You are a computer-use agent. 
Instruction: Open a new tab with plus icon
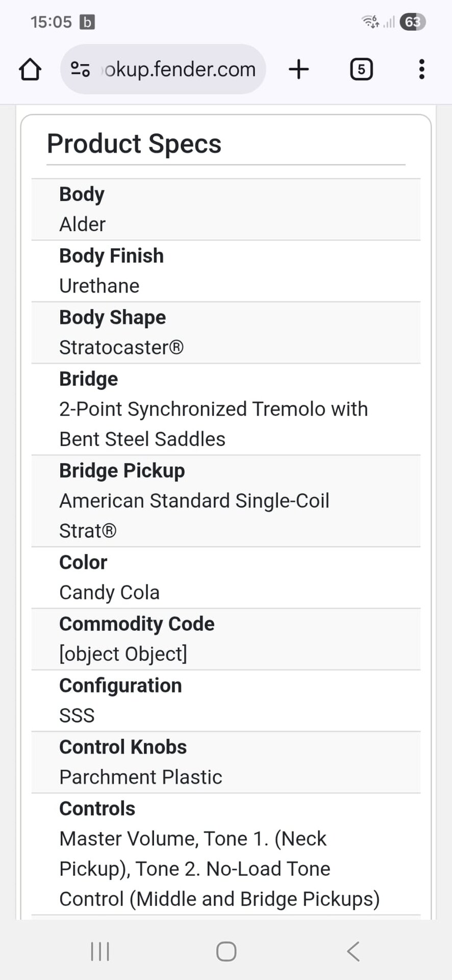[299, 69]
